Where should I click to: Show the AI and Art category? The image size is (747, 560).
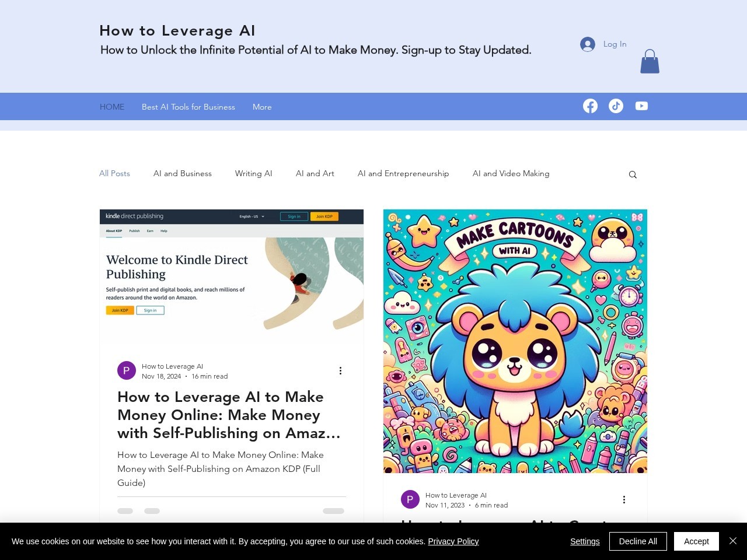(x=315, y=173)
